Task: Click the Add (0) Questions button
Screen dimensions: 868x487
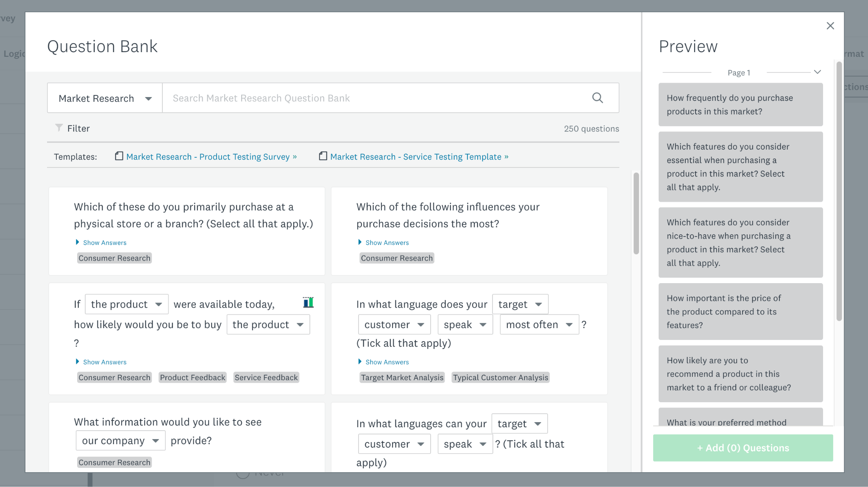Action: click(743, 448)
